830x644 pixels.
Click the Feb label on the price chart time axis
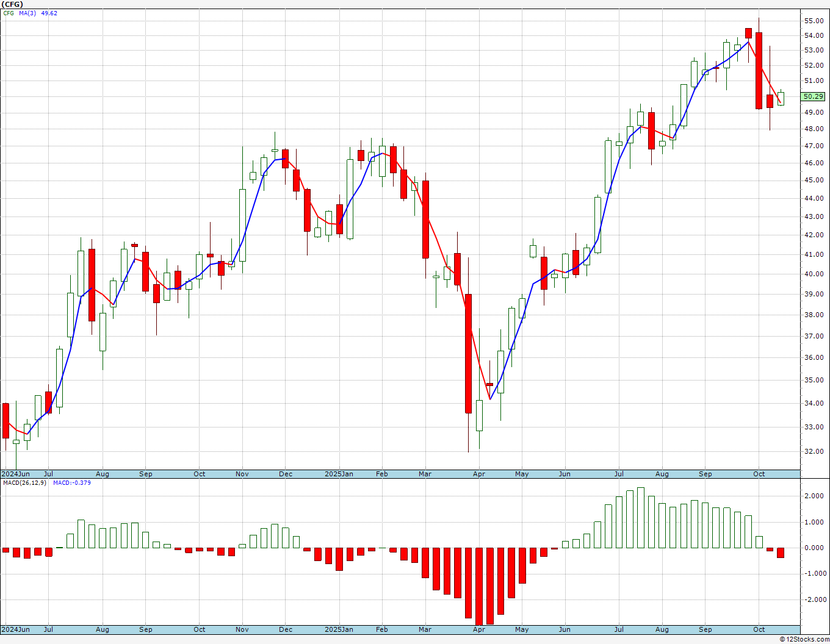[x=382, y=474]
